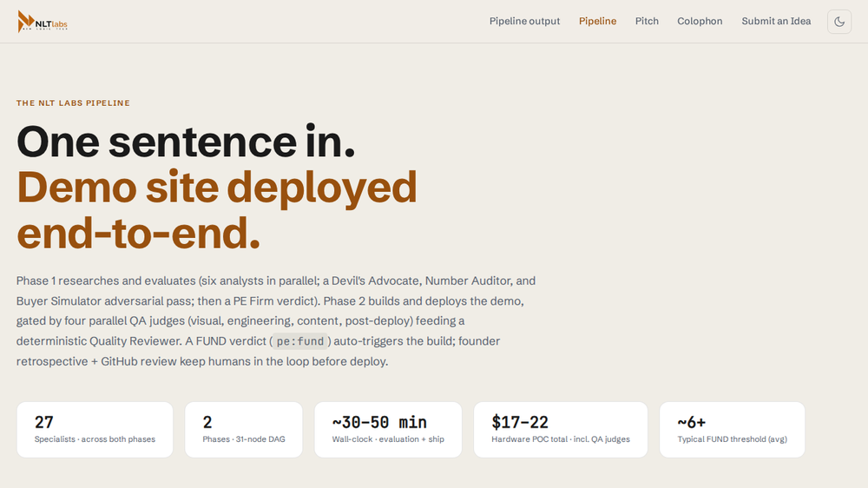Click the "across both phases" caption
This screenshot has height=488, width=868.
point(118,439)
